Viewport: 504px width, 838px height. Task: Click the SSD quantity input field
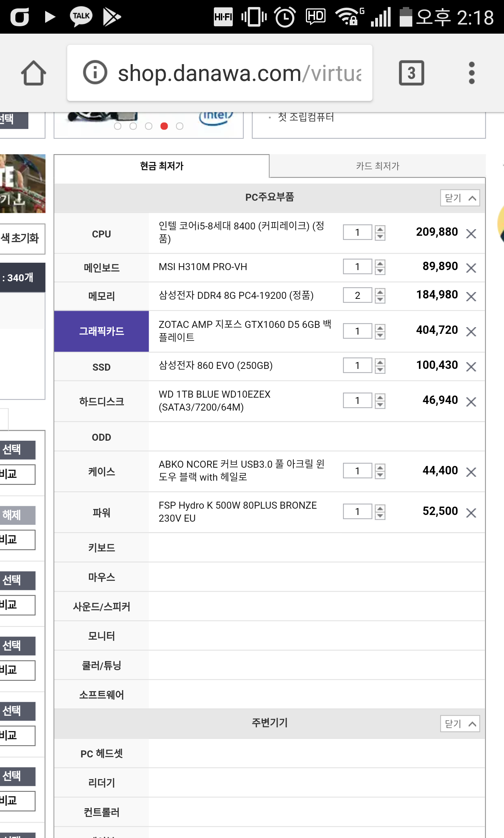[357, 365]
